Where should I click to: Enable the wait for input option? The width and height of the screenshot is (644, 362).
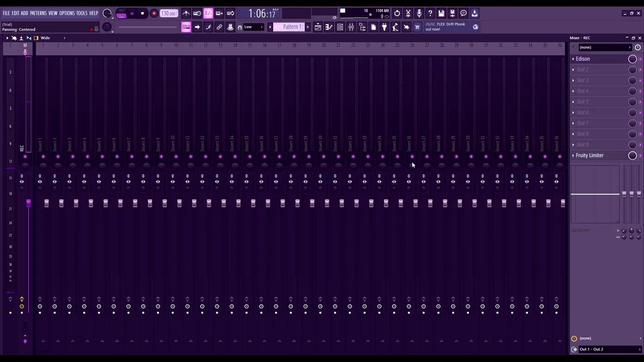point(197,14)
